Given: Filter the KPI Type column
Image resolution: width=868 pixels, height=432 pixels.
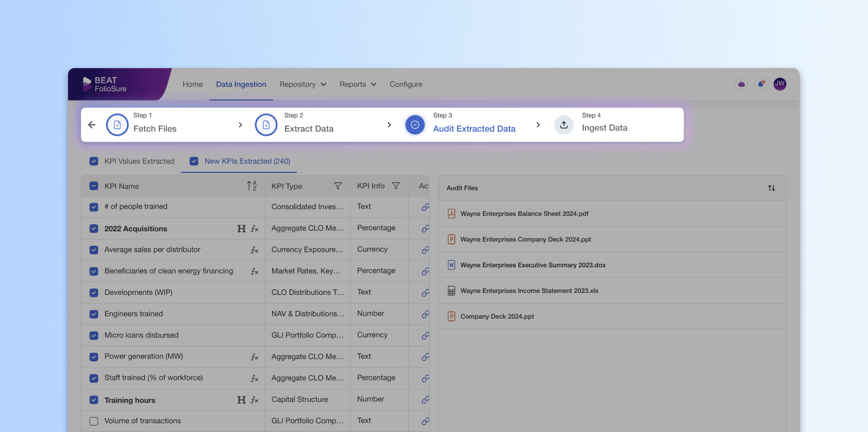Looking at the screenshot, I should click(x=338, y=186).
